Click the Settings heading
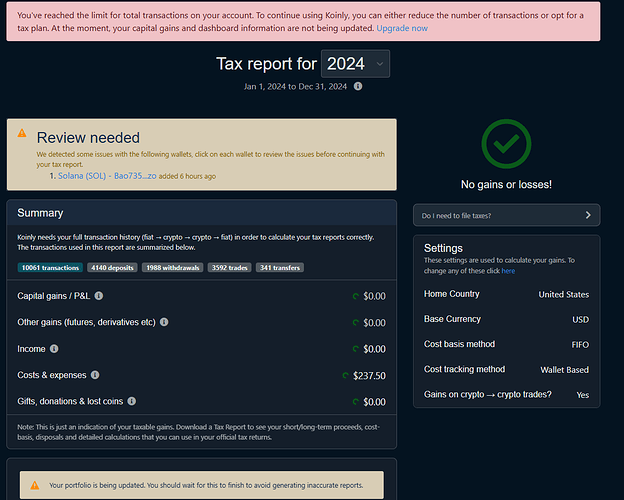624x500 pixels. click(x=443, y=248)
